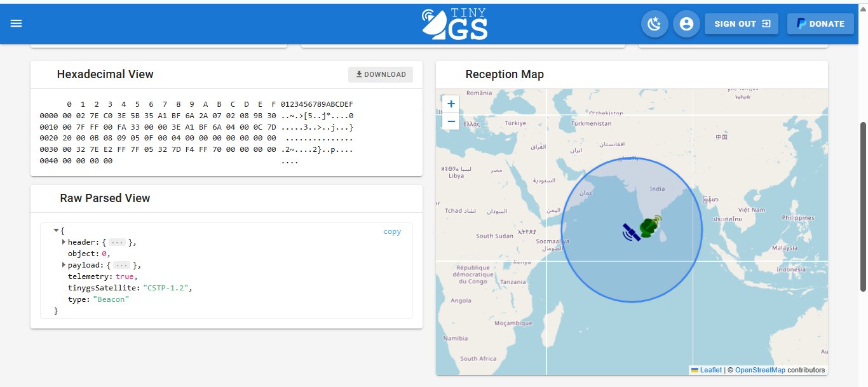Click the "South Sudan" label on the map
Screen dimensions: 868x387
[494, 236]
